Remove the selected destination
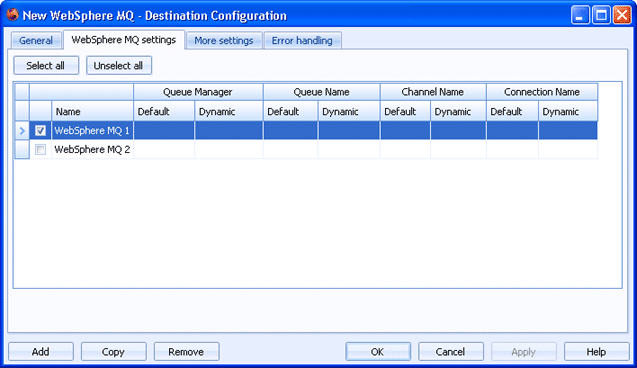The width and height of the screenshot is (637, 368). (x=186, y=352)
